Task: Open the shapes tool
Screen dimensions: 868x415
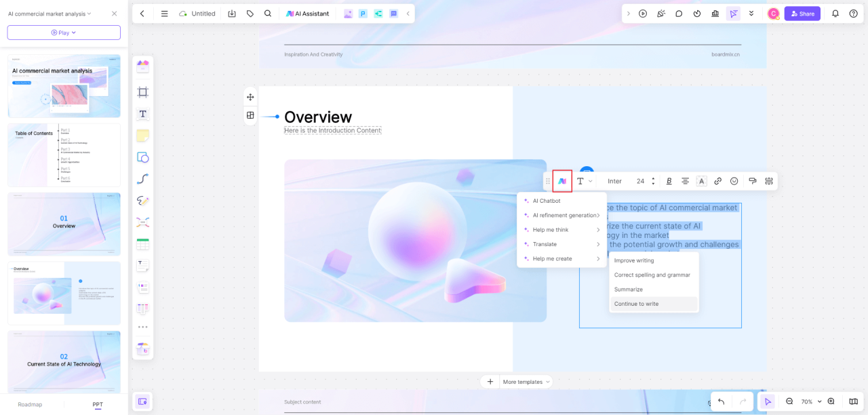Action: 142,157
